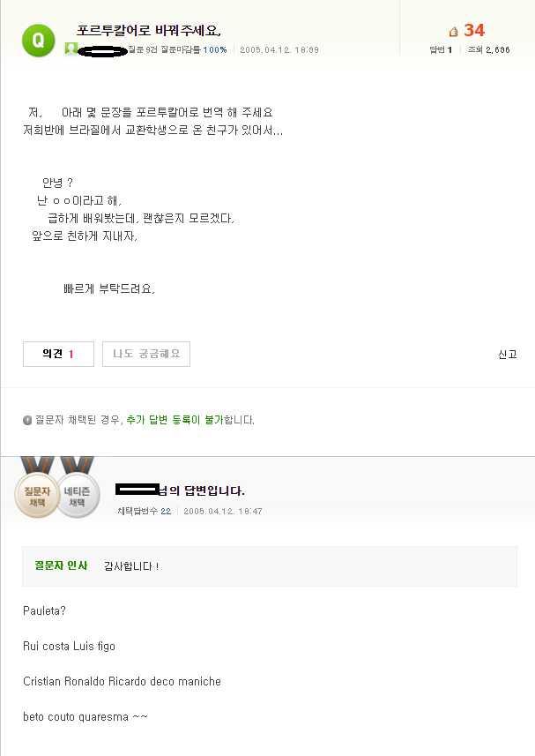Click the green Q question icon
Screen dimensions: 535x756
click(x=37, y=40)
